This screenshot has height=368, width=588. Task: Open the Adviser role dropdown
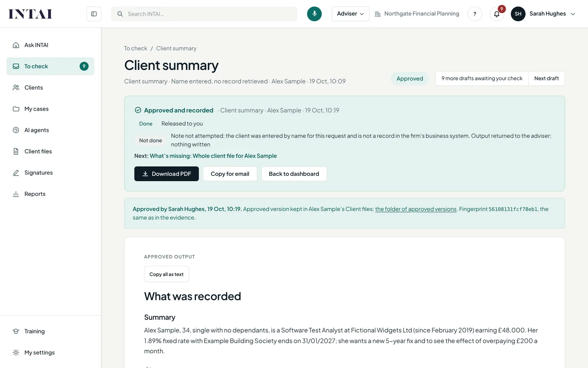coord(350,14)
